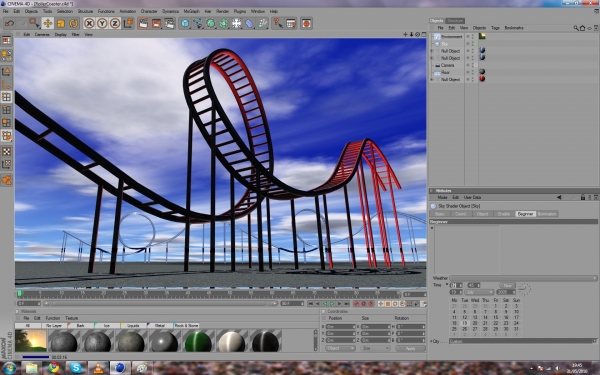This screenshot has height=375, width=600.
Task: Click the lock icon in the Attributes panel
Action: coord(583,197)
